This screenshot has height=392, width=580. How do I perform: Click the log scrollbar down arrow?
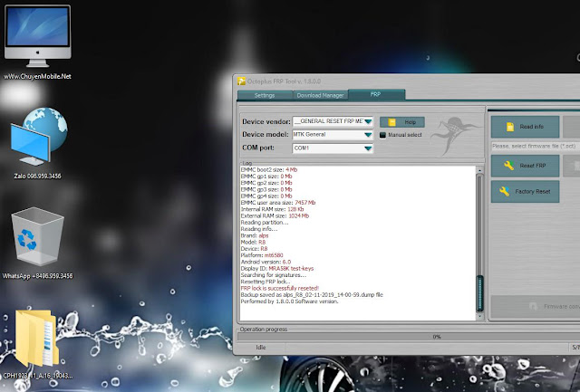[479, 316]
